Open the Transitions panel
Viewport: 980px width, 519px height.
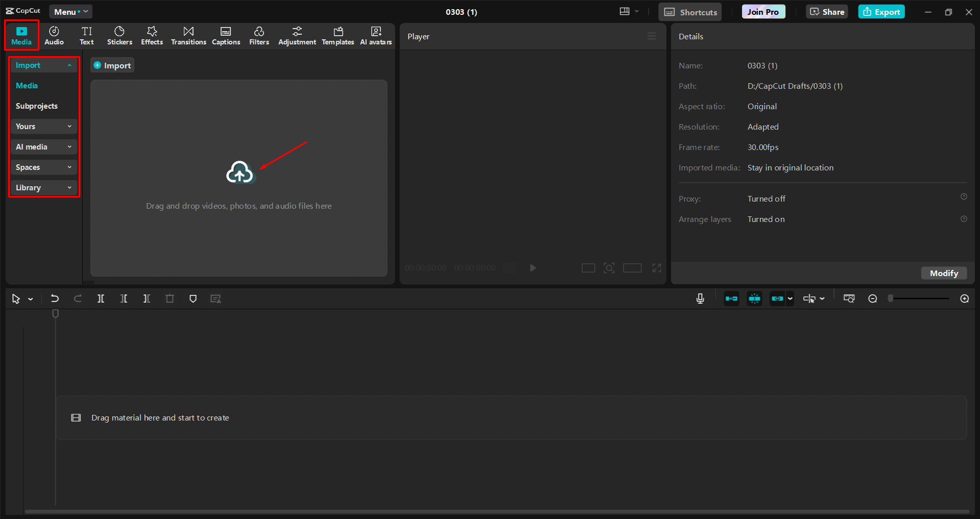pyautogui.click(x=188, y=35)
